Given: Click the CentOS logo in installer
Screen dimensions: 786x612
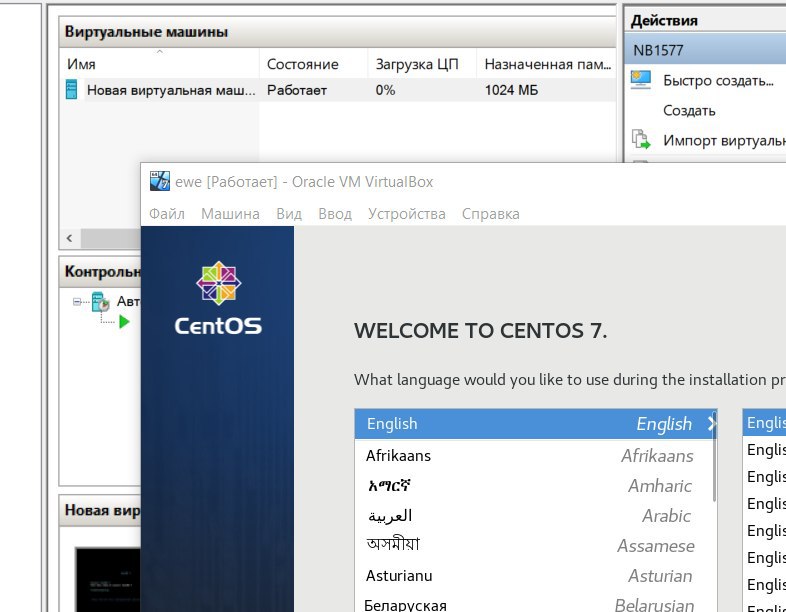Looking at the screenshot, I should 219,298.
